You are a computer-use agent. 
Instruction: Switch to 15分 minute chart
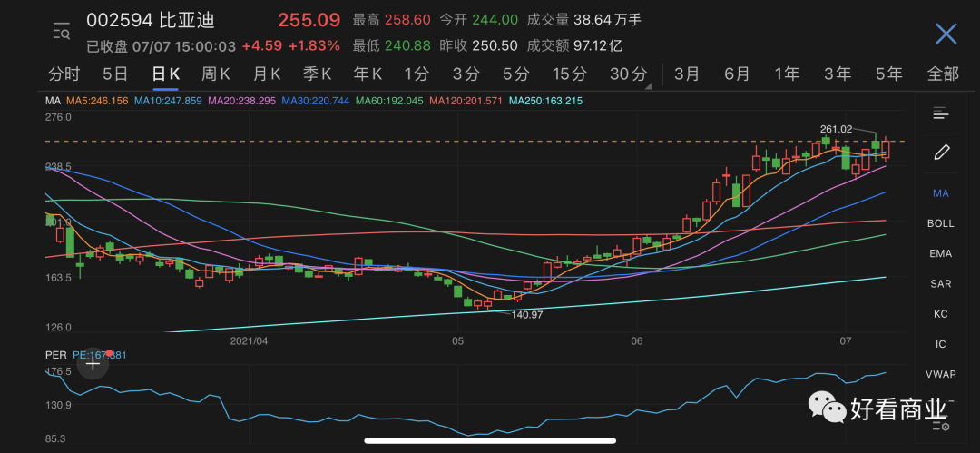569,74
